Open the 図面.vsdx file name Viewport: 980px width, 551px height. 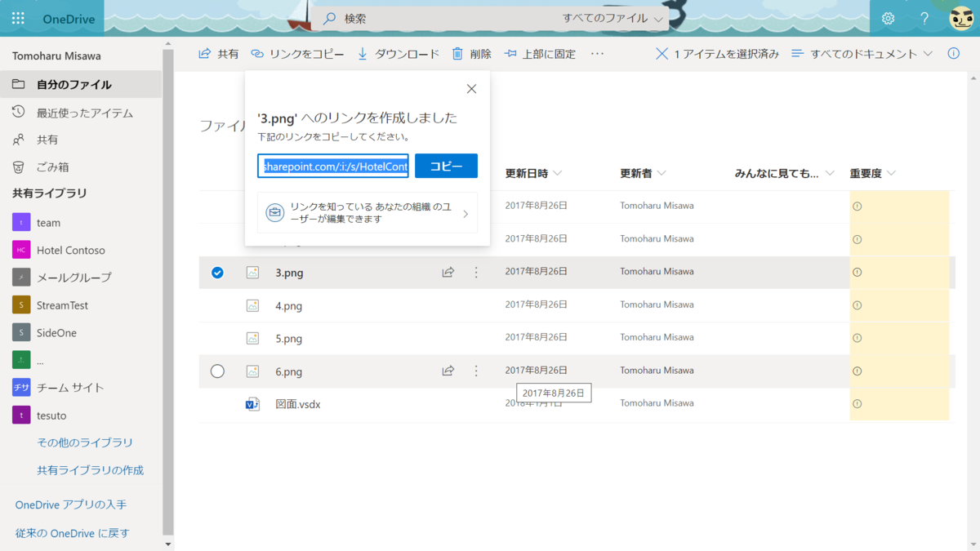click(x=298, y=404)
